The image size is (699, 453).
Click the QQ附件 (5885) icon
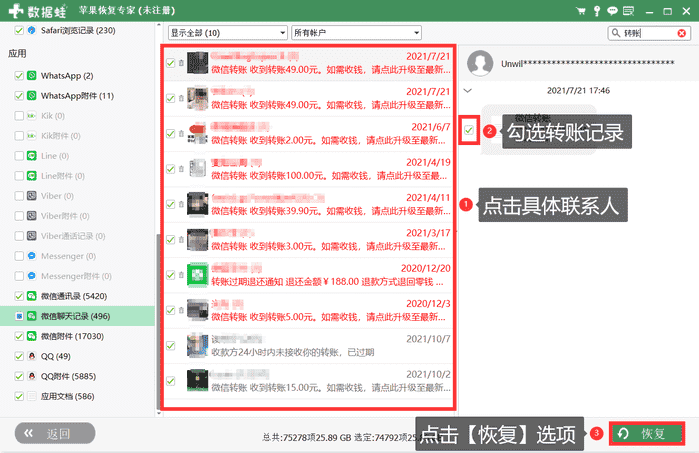[x=32, y=376]
